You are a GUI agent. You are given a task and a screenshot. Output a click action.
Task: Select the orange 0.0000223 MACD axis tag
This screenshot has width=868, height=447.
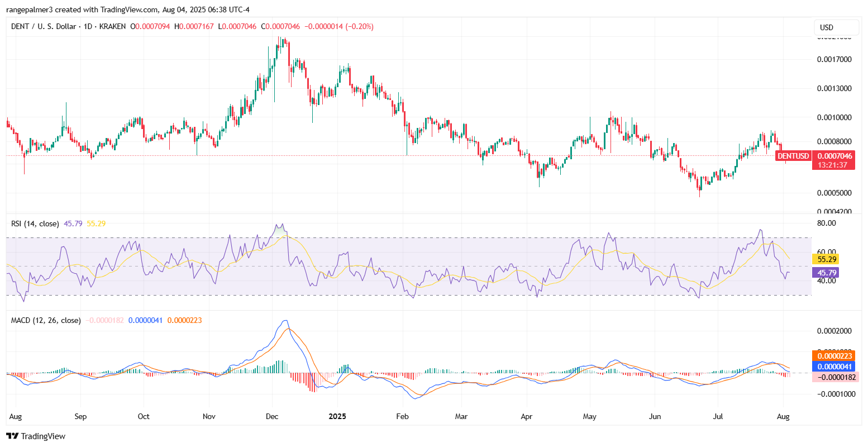point(833,356)
